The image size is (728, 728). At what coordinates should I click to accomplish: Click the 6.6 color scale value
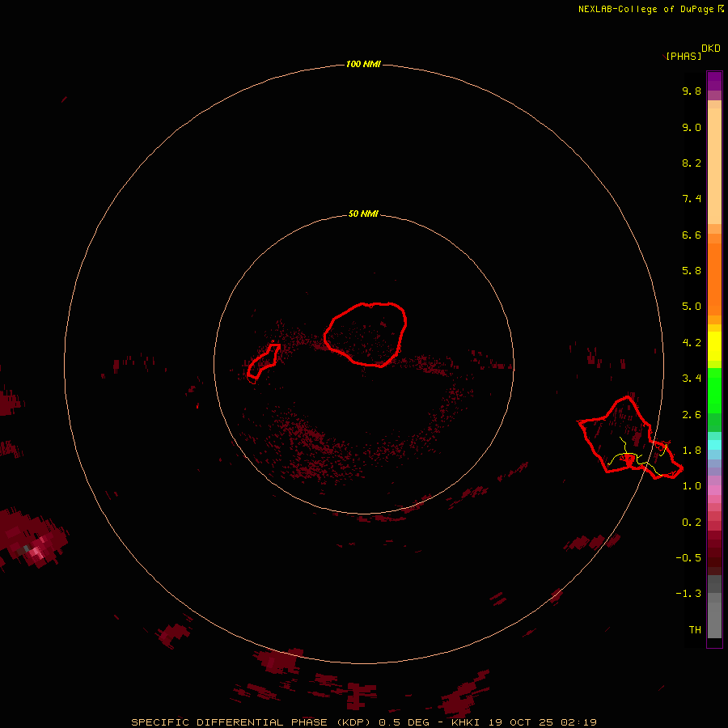tap(692, 235)
